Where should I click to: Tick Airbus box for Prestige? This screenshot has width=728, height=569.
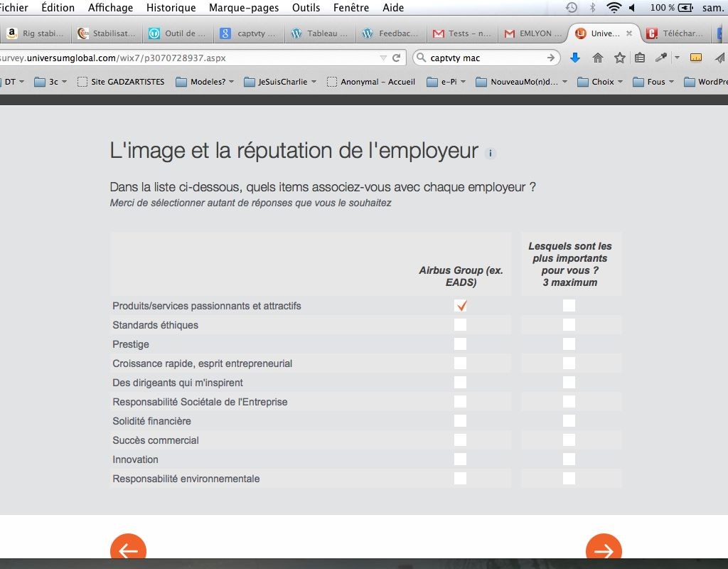461,344
